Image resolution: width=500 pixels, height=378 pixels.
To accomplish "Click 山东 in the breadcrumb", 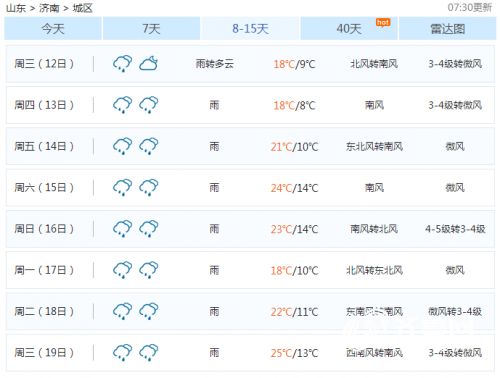I will pos(16,8).
